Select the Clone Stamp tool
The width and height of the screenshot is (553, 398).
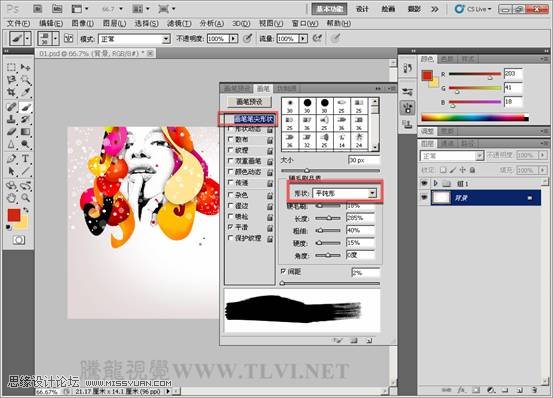(x=11, y=119)
